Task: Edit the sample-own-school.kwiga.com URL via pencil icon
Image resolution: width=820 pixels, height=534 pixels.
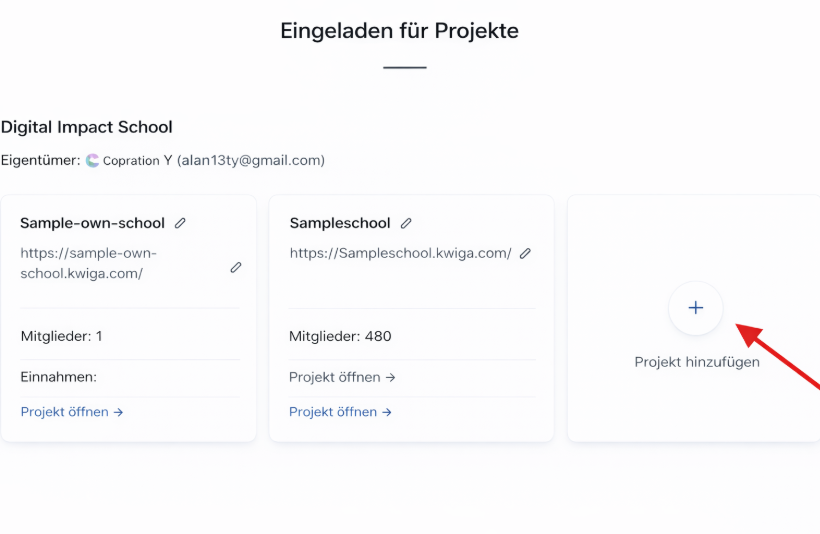Action: pos(236,267)
